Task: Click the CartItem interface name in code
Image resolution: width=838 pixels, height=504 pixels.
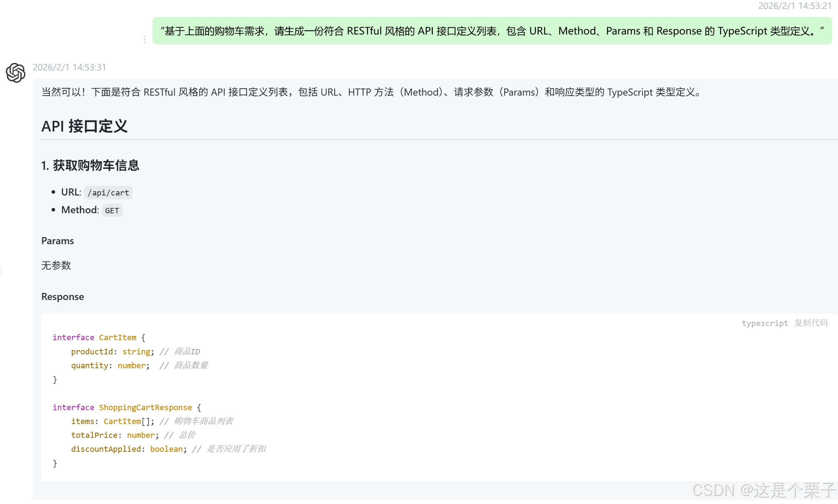Action: tap(117, 337)
